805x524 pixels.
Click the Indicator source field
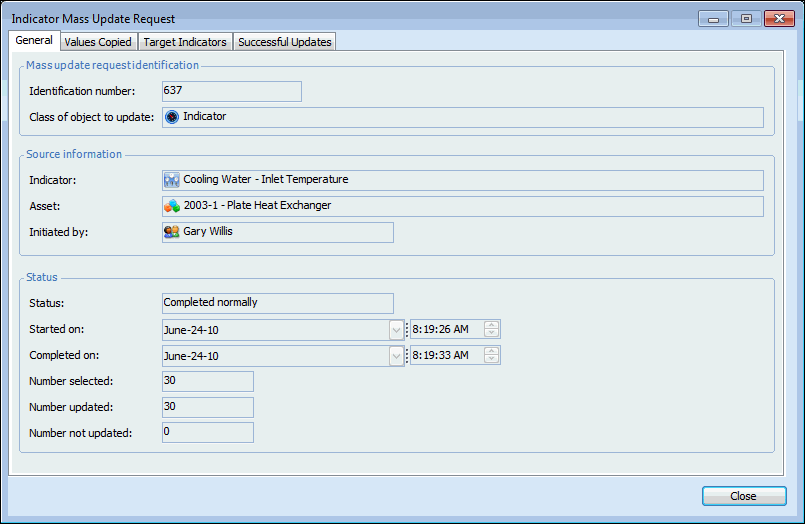pyautogui.click(x=463, y=180)
